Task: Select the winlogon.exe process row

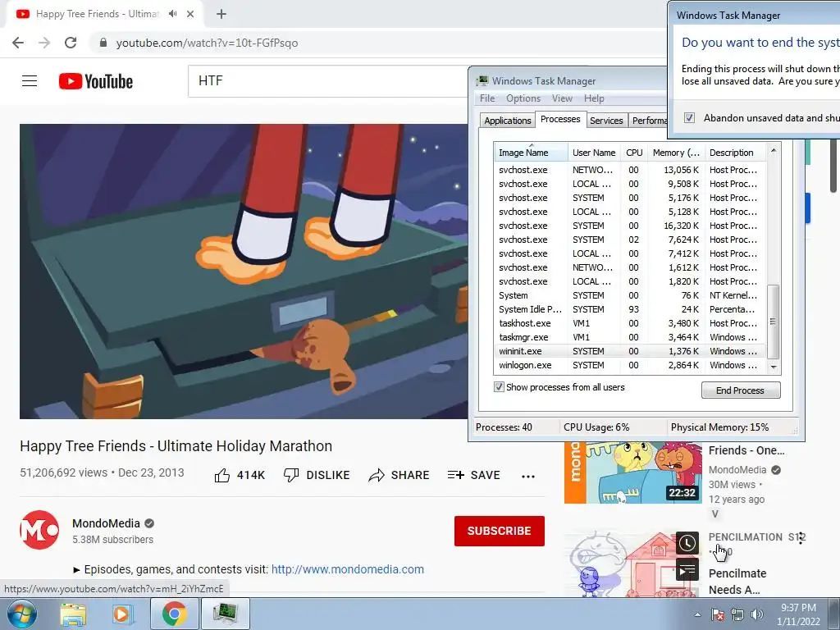Action: 630,365
